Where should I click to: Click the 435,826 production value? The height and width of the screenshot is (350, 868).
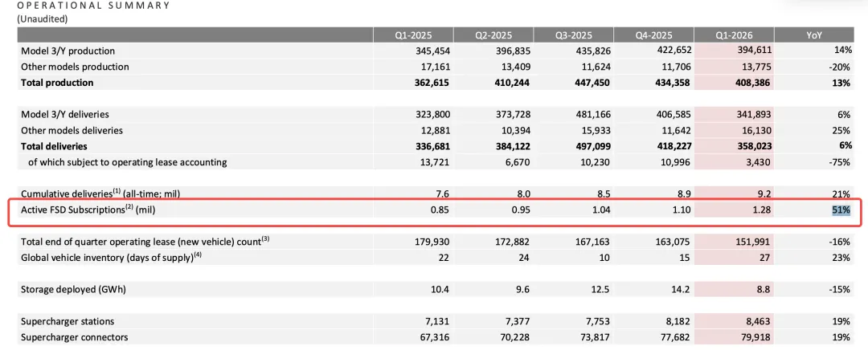tap(594, 51)
